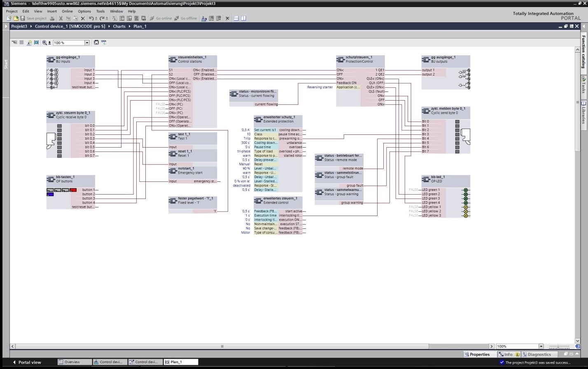Screen dimensions: 588x369
Task: Click the Upload from device icon
Action: 130,19
